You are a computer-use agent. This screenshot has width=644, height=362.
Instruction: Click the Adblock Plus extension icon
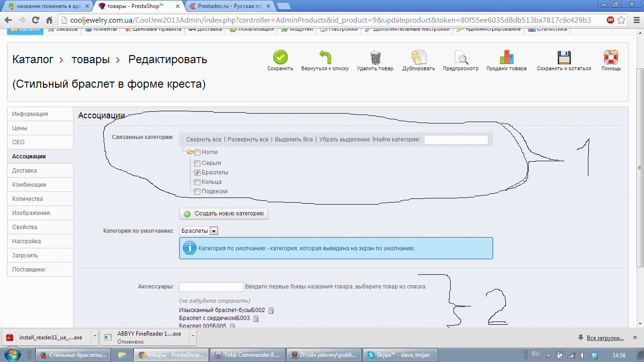(611, 20)
